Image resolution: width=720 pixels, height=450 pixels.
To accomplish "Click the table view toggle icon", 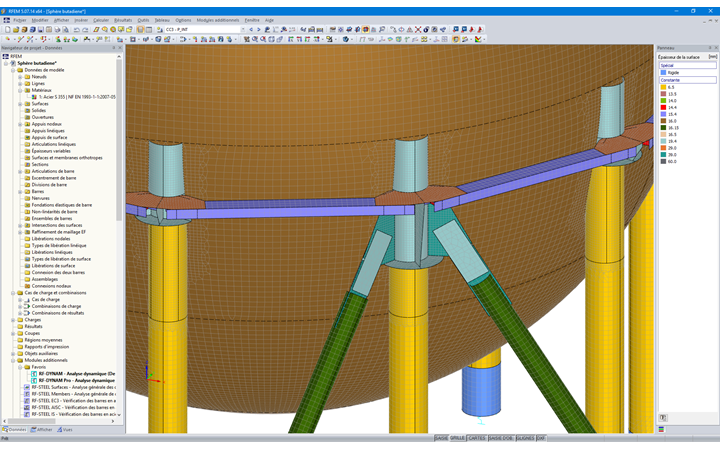I will (x=149, y=29).
